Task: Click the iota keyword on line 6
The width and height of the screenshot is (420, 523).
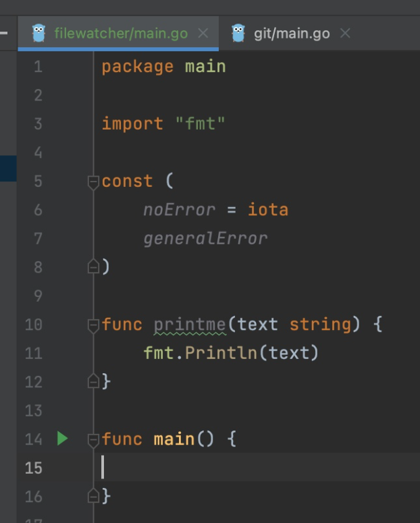Action: (268, 210)
